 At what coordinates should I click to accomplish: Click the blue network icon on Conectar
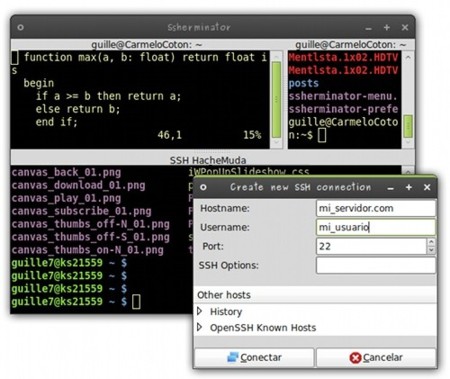coord(233,357)
